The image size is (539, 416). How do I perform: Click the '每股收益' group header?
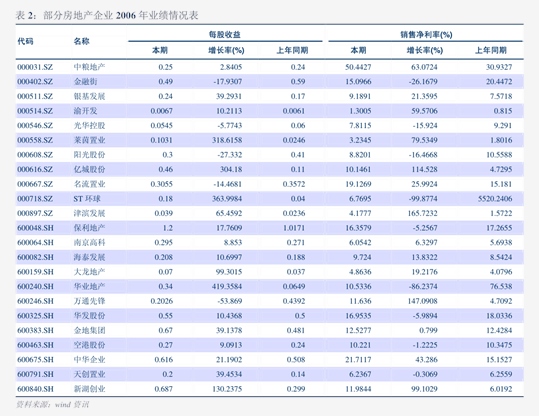click(225, 34)
